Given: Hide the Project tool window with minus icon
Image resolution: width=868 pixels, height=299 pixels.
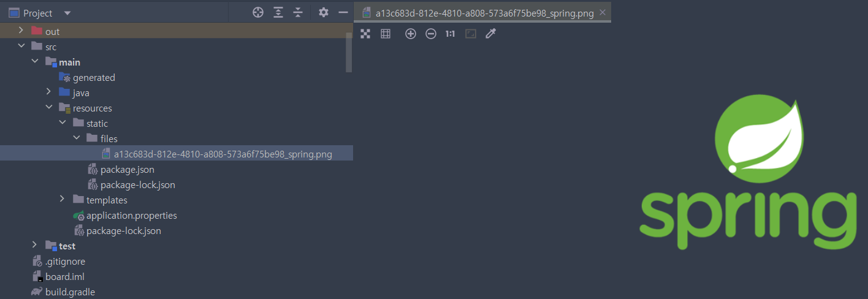Looking at the screenshot, I should pyautogui.click(x=343, y=12).
